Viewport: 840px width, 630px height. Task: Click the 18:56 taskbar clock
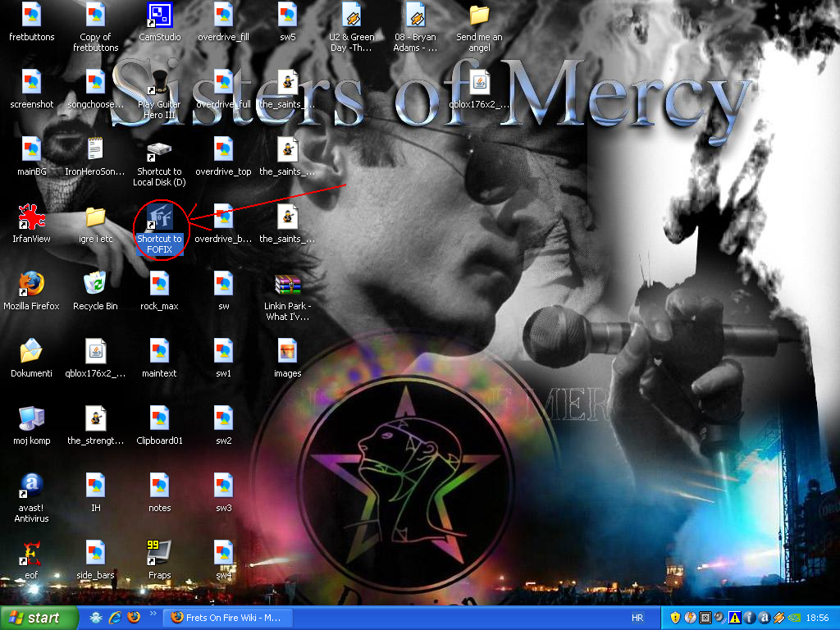(x=817, y=618)
